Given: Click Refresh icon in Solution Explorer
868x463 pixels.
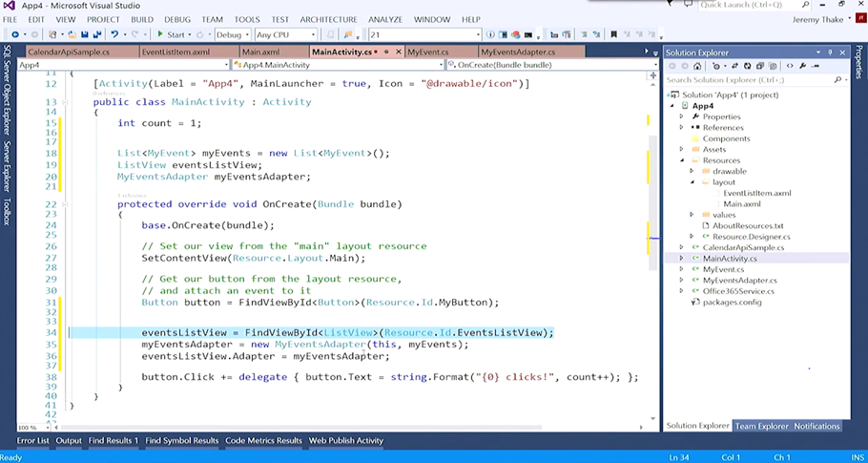Looking at the screenshot, I should (x=747, y=66).
